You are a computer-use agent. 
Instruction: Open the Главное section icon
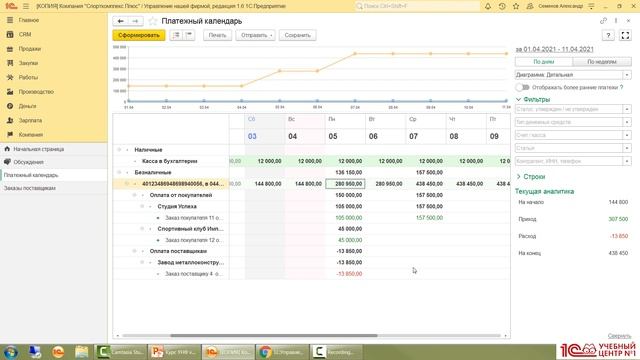(10, 20)
